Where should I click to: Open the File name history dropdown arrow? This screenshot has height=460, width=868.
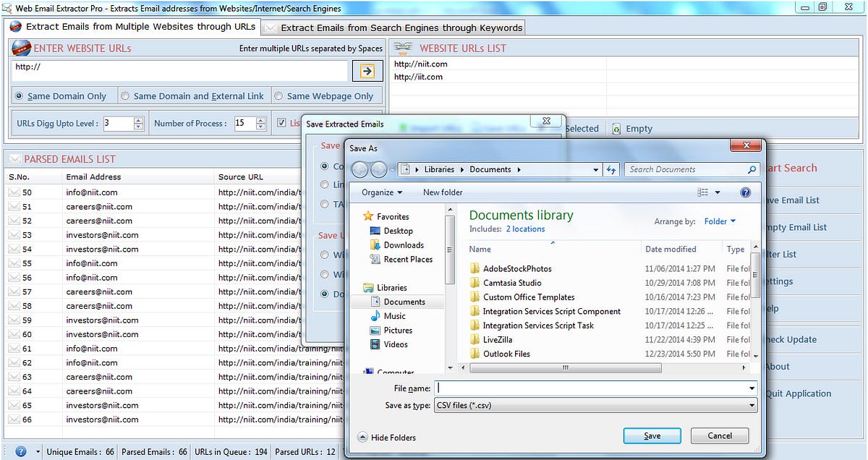point(752,388)
